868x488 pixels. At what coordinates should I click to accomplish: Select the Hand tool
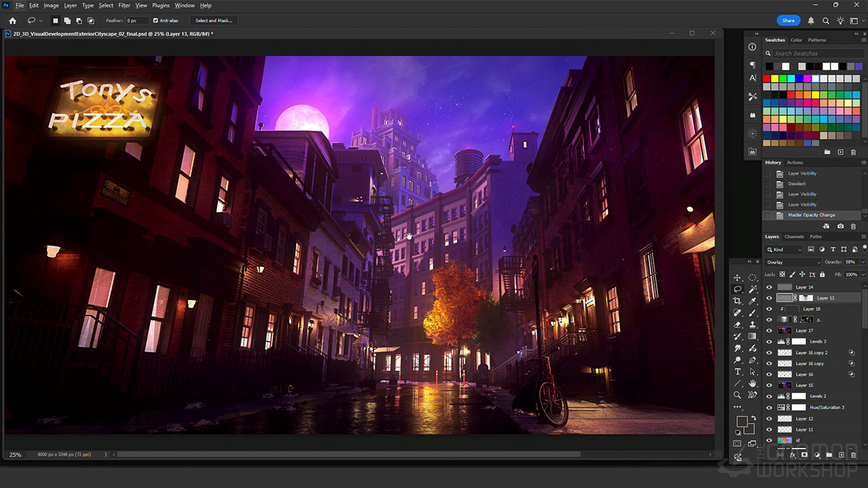pos(753,383)
